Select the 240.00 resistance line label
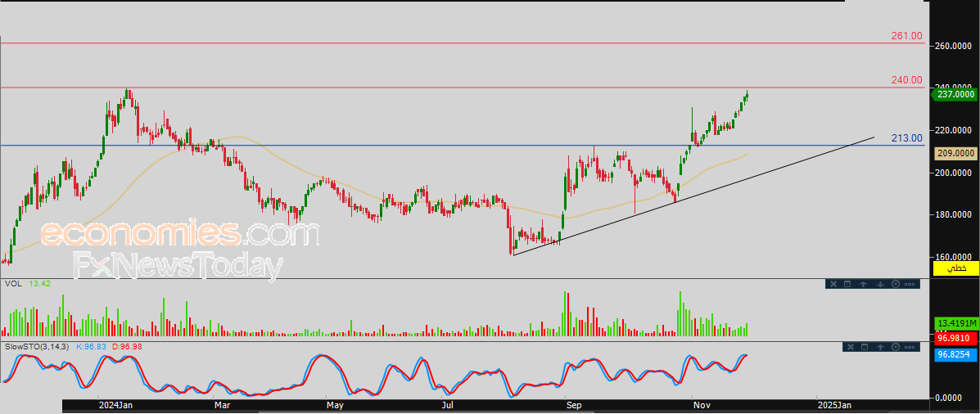 (x=906, y=80)
